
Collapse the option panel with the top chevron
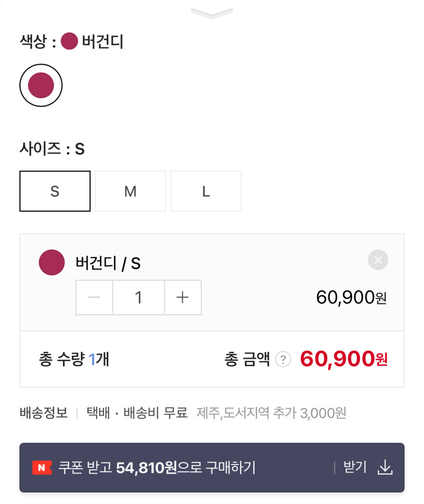pyautogui.click(x=212, y=13)
